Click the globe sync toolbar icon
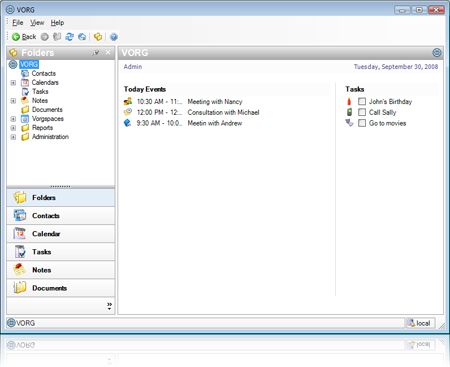The image size is (450, 367). click(82, 37)
